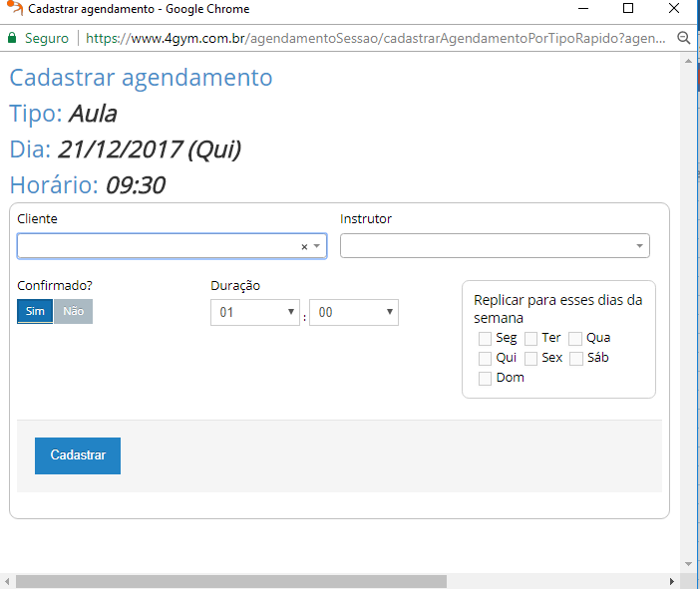Open the Cliente dropdown arrow

click(317, 246)
